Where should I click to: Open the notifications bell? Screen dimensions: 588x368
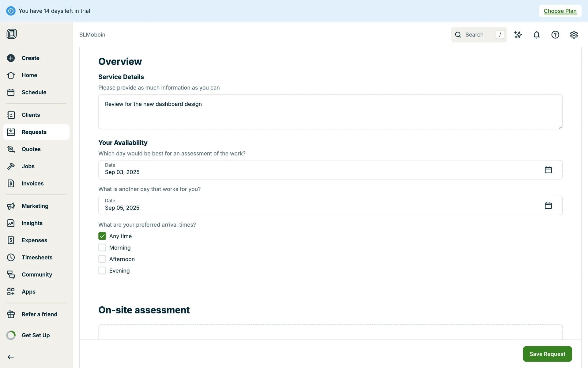point(537,35)
